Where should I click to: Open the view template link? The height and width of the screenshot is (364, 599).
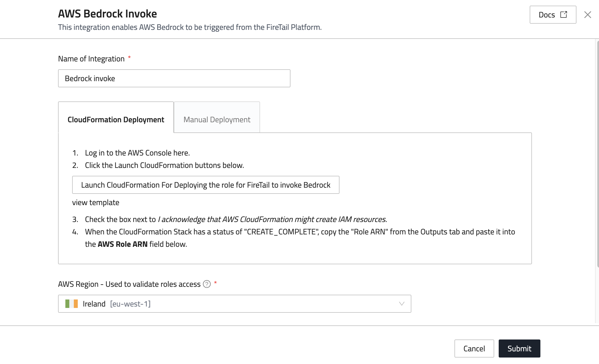[96, 203]
